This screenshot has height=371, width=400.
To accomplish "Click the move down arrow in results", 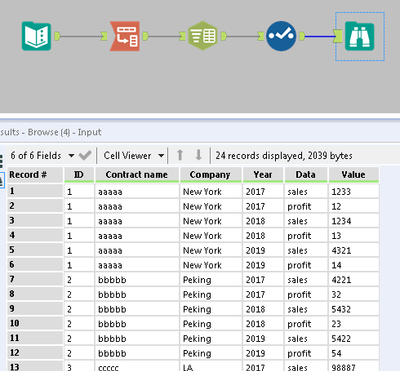I will (x=199, y=155).
